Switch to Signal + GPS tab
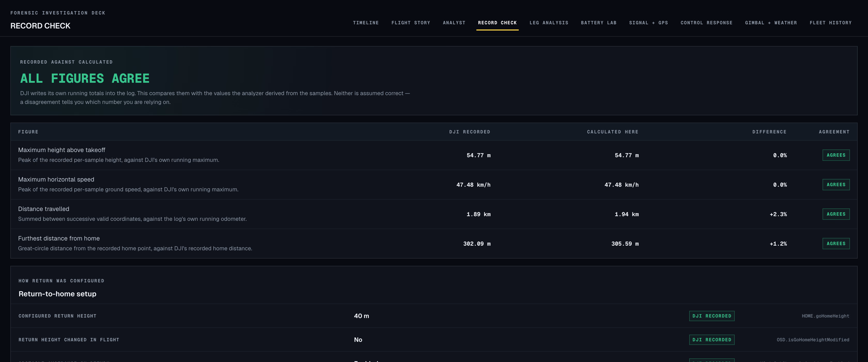Image resolution: width=868 pixels, height=362 pixels. [648, 22]
